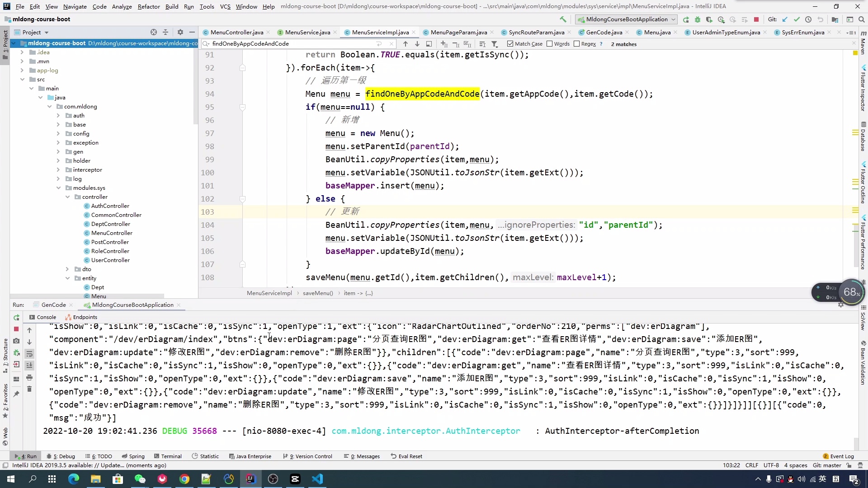The width and height of the screenshot is (868, 488).
Task: Collapse the controller folder in project tree
Action: click(67, 197)
